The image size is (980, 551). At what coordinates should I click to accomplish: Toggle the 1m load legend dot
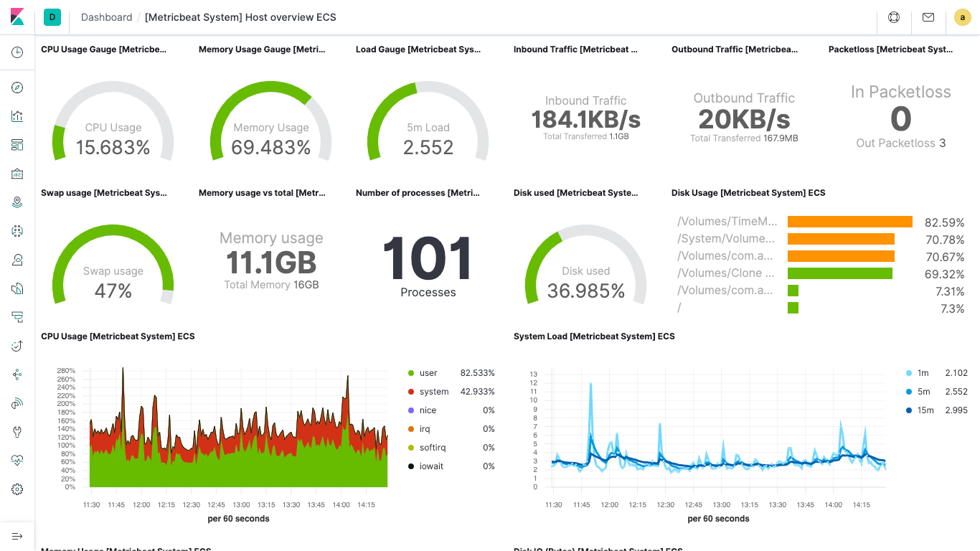[x=910, y=373]
